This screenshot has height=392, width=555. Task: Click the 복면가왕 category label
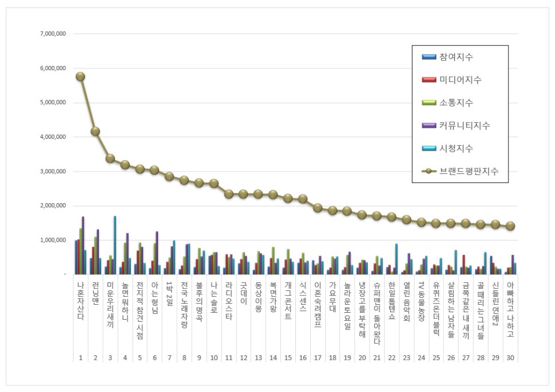273,297
